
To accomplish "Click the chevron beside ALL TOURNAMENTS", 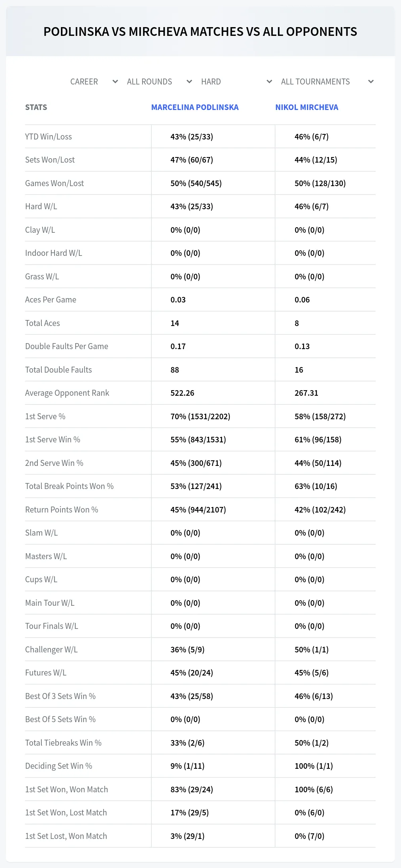I will point(371,82).
